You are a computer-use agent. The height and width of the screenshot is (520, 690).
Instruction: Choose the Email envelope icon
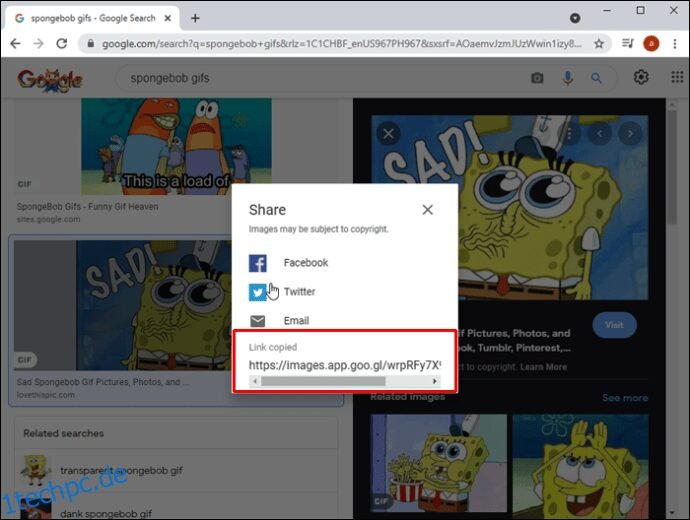257,321
